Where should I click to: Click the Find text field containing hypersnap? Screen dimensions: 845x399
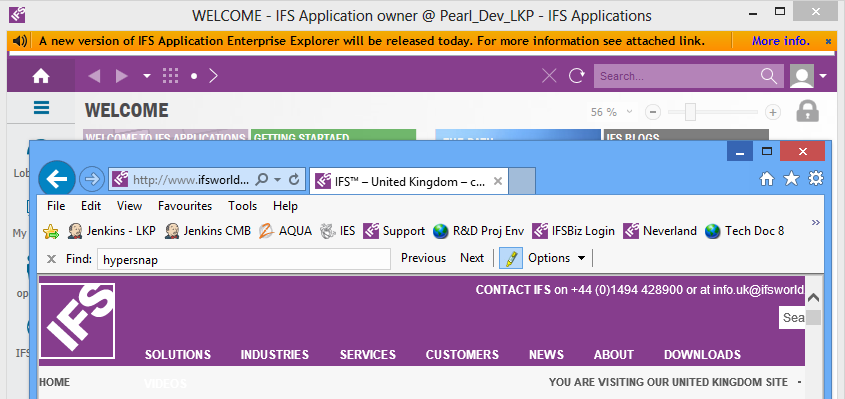(244, 259)
